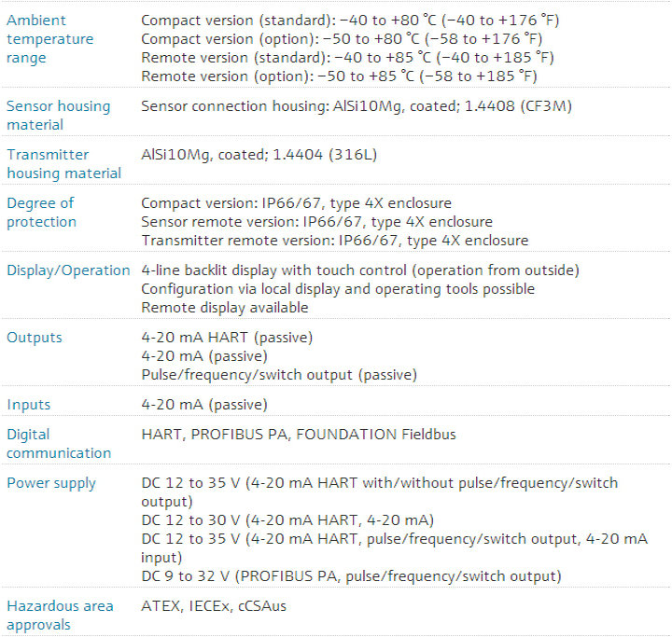Click the Transmitter housing material label
This screenshot has width=672, height=637.
coord(63,163)
